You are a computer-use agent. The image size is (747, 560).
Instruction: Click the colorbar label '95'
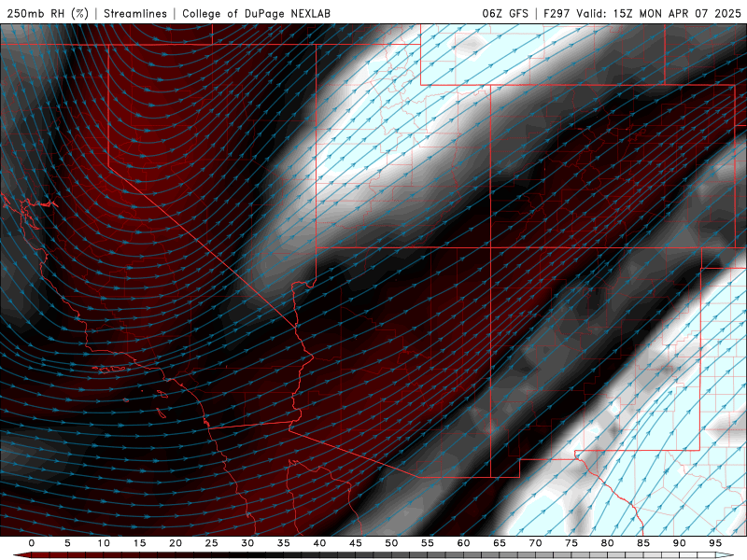click(x=715, y=543)
